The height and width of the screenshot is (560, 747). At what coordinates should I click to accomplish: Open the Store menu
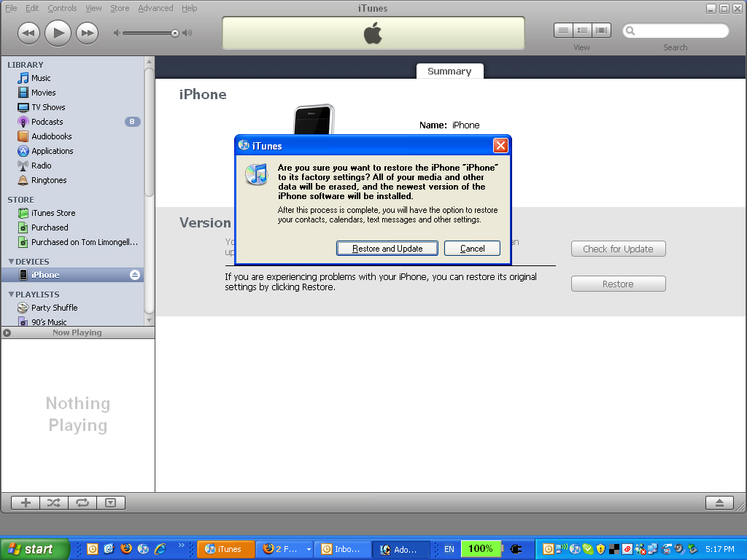pyautogui.click(x=120, y=8)
